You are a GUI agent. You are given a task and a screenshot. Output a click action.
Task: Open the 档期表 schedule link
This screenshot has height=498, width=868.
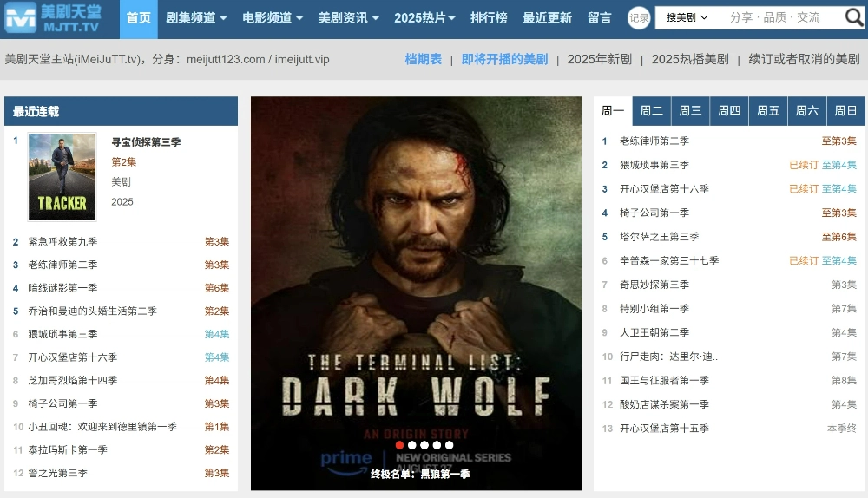(x=423, y=59)
